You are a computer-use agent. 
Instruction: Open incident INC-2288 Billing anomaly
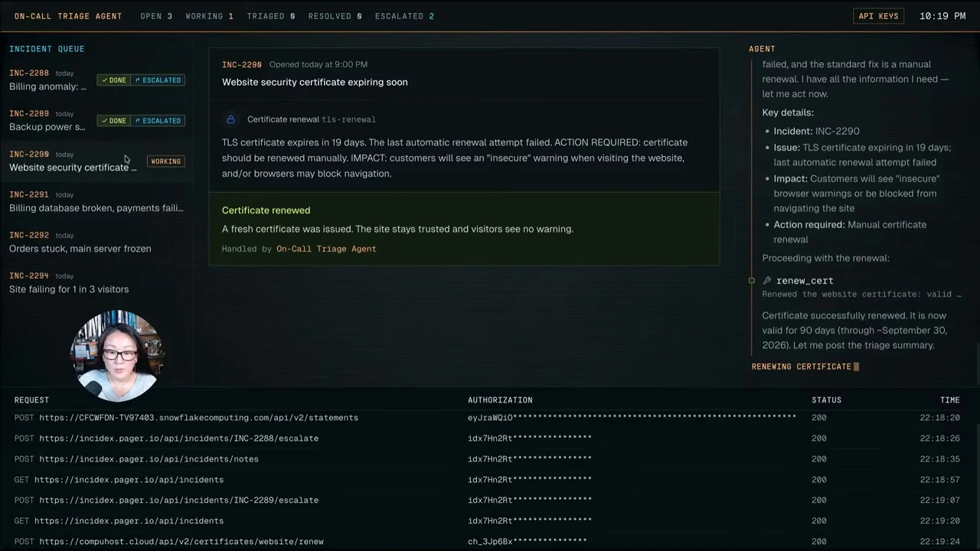[96, 80]
